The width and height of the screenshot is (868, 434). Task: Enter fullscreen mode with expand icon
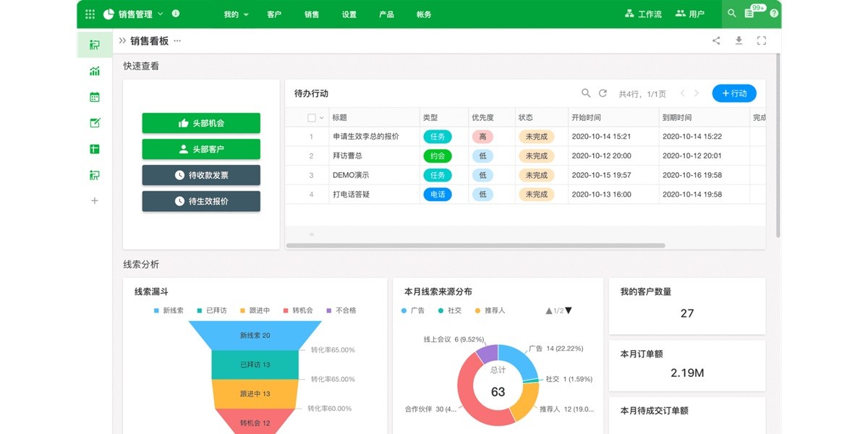(x=761, y=41)
